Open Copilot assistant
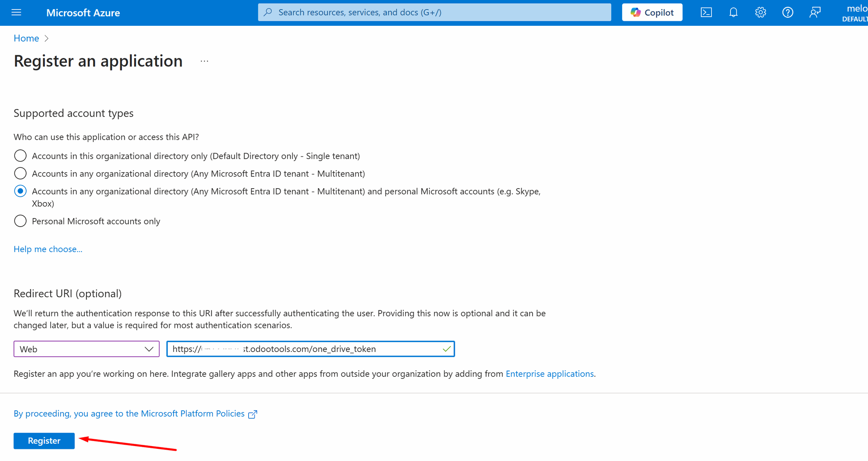 (x=652, y=12)
